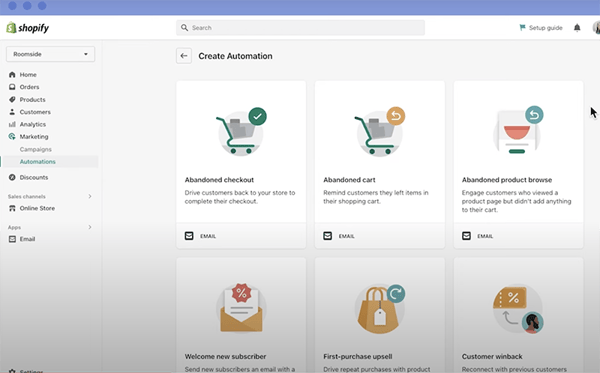600x373 pixels.
Task: Open Customers in sidebar
Action: pyautogui.click(x=35, y=112)
